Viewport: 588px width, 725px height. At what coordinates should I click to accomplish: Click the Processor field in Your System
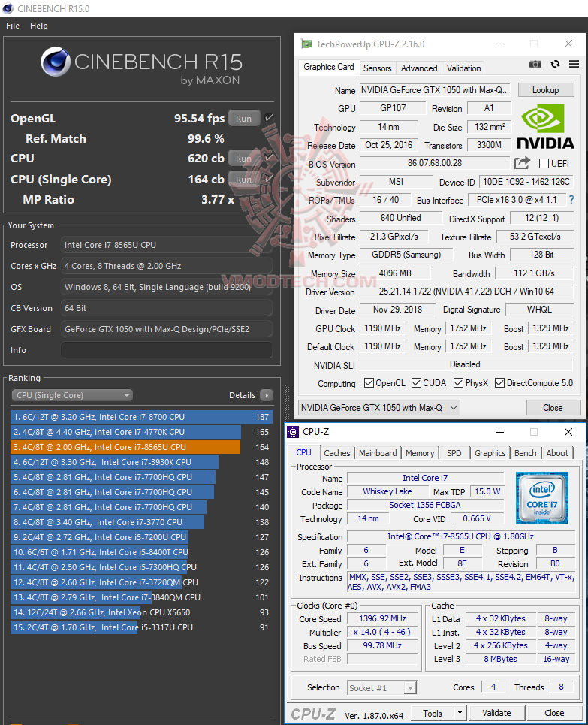(167, 245)
